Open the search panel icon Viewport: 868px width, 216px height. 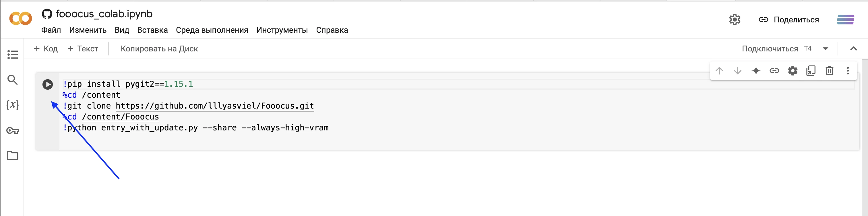[x=12, y=80]
